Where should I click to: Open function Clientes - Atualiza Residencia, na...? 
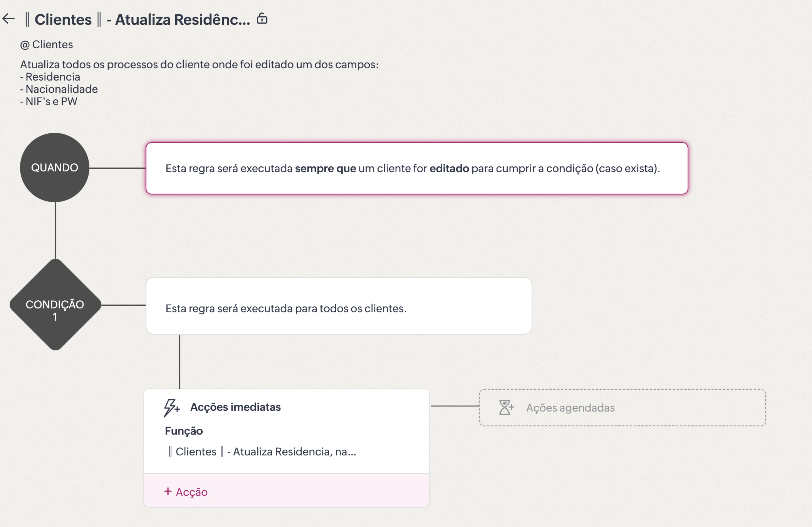click(262, 452)
